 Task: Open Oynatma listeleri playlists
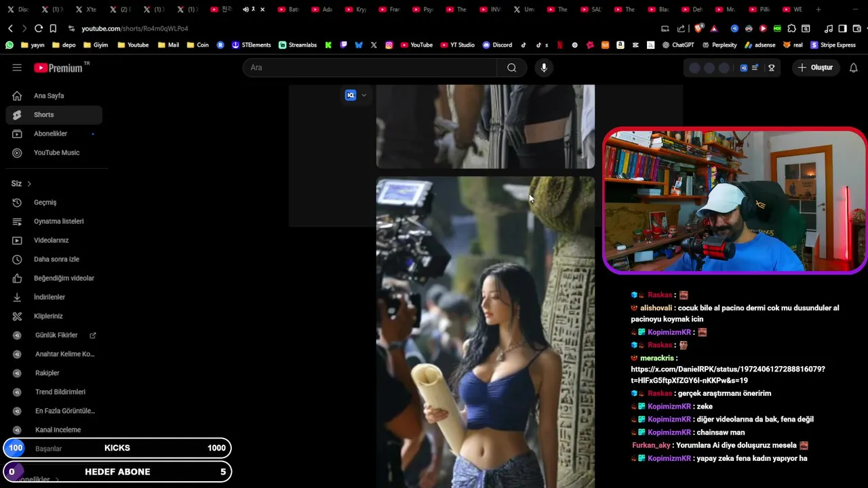(54, 222)
